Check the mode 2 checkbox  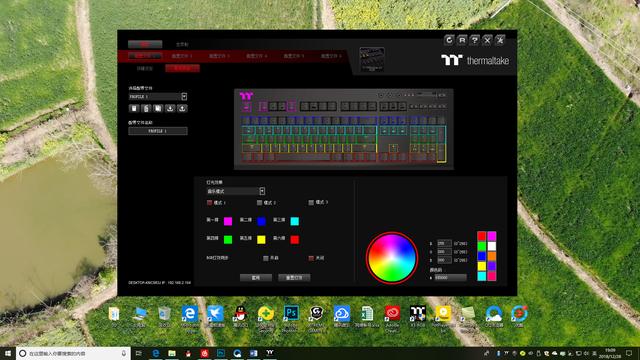click(x=259, y=202)
